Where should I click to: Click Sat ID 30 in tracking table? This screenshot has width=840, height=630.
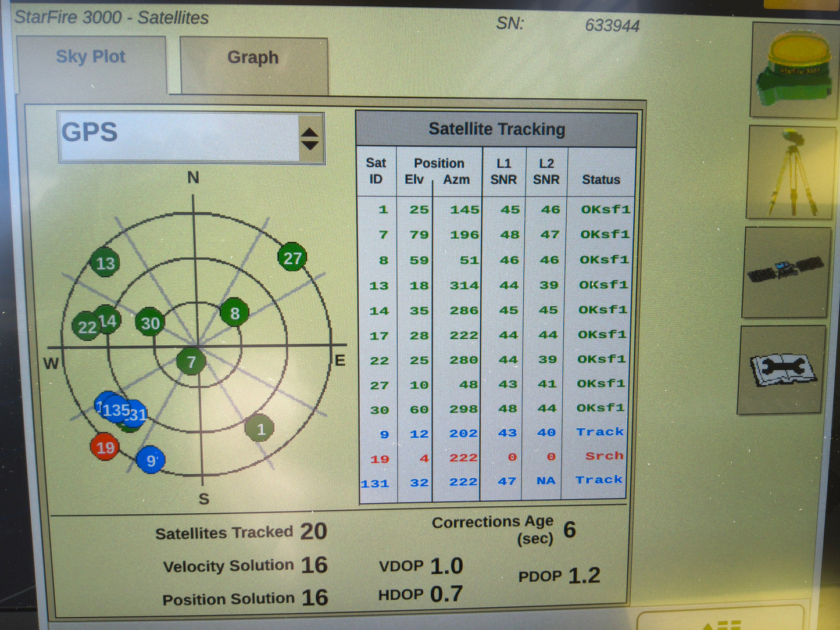coord(380,410)
